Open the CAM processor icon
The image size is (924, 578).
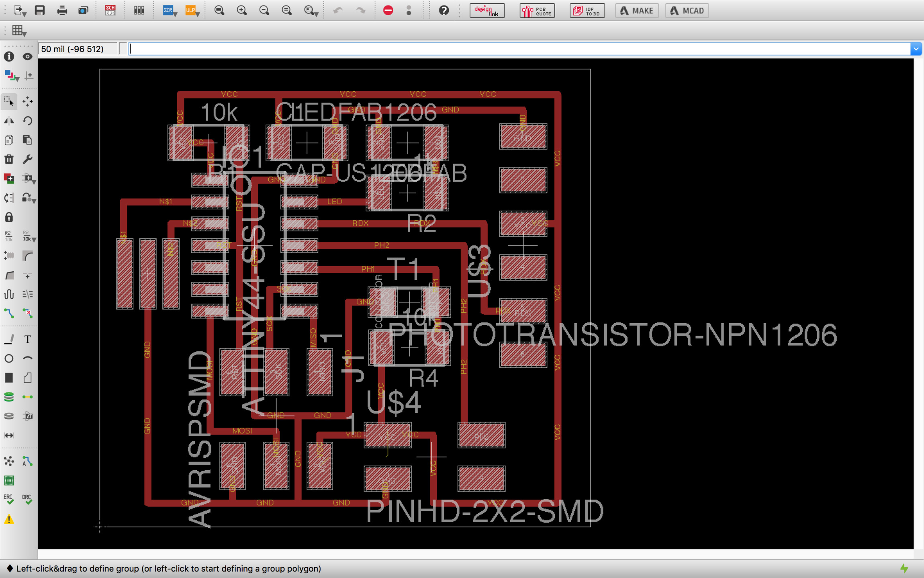point(83,10)
